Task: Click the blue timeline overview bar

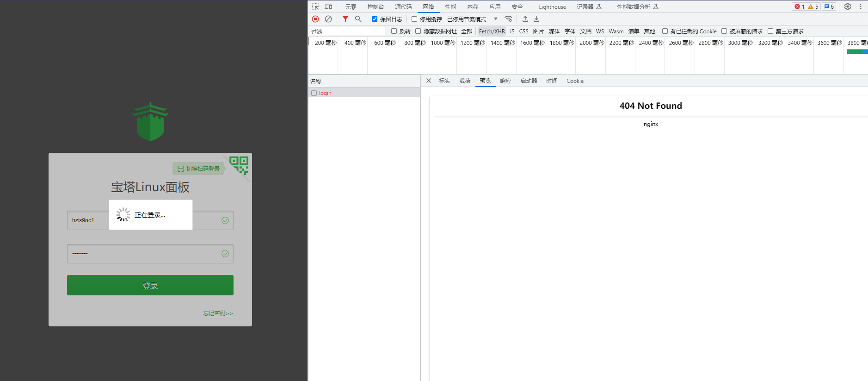Action: coord(857,51)
